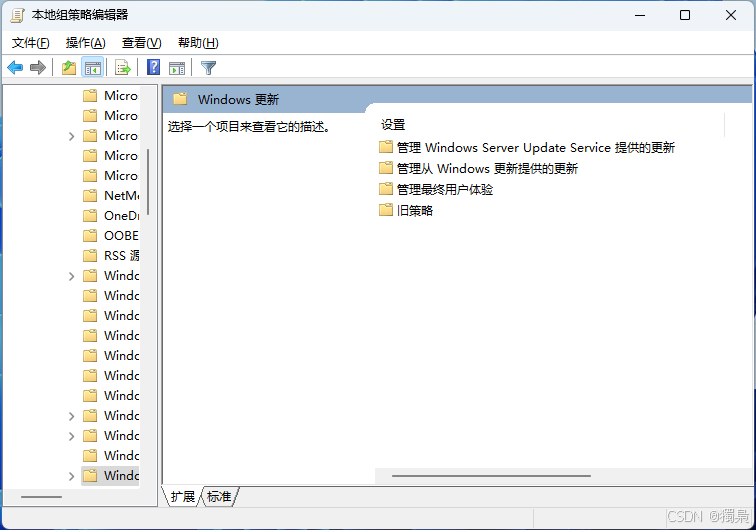Open the 文件(F) menu
Screen dimensions: 756x530
point(30,43)
